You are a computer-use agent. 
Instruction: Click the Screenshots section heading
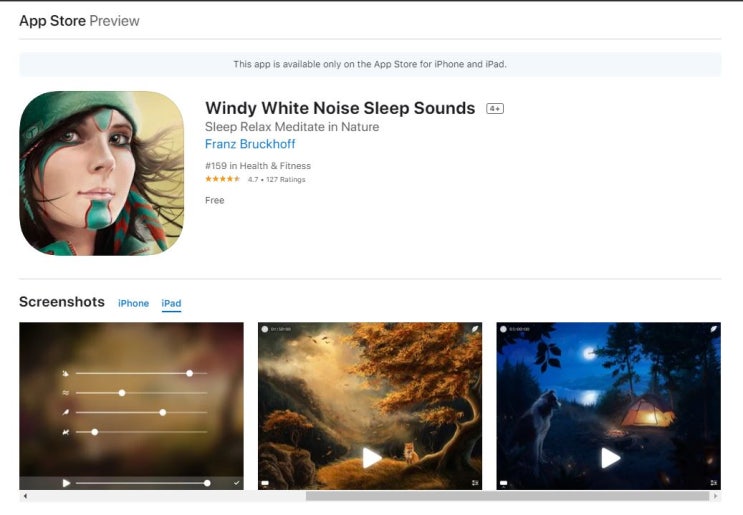tap(62, 302)
